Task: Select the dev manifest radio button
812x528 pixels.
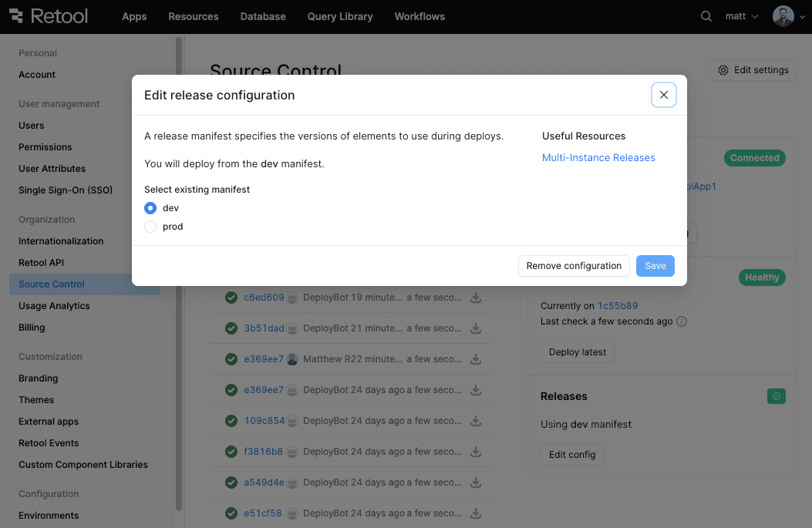Action: click(x=150, y=208)
